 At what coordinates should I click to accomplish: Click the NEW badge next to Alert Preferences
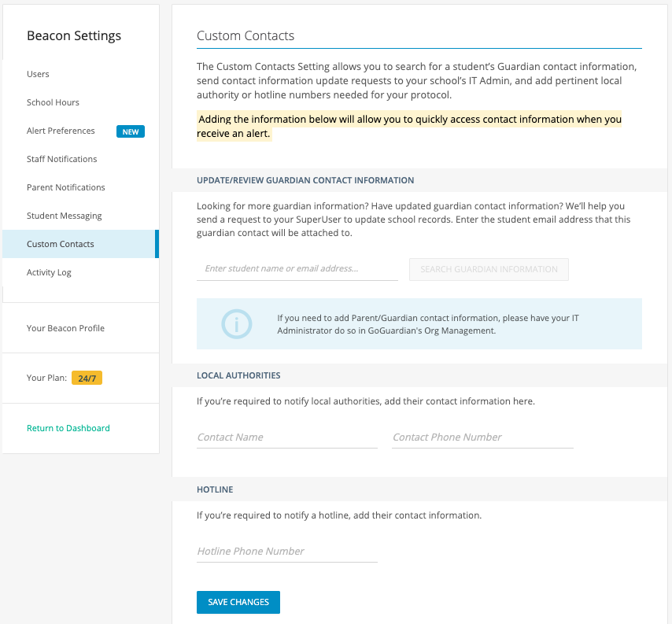tap(130, 131)
